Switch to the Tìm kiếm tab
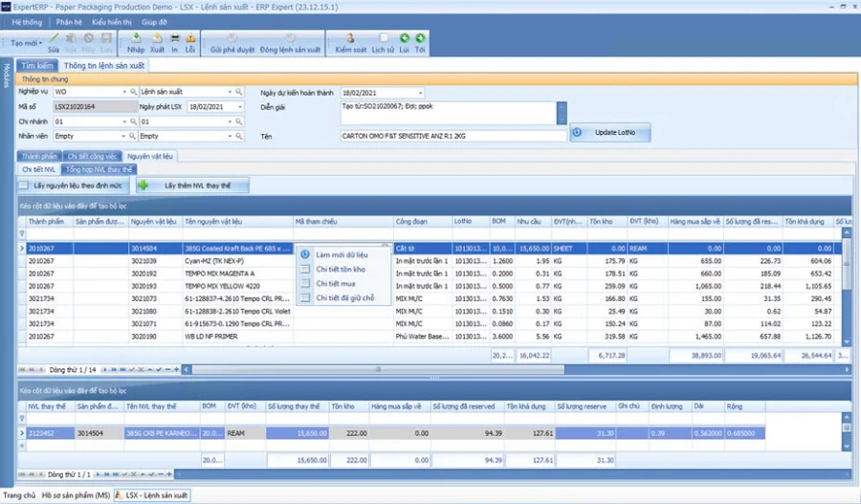The height and width of the screenshot is (504, 861). tap(37, 65)
